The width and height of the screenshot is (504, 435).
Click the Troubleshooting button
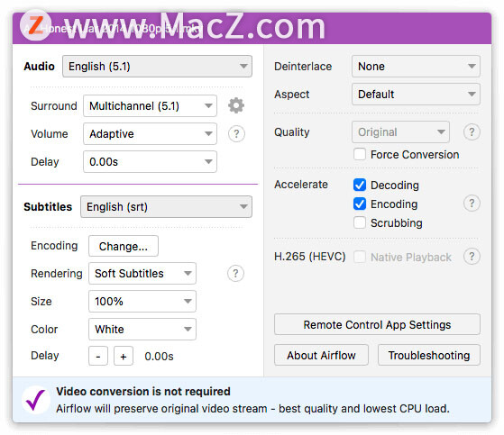pos(429,355)
